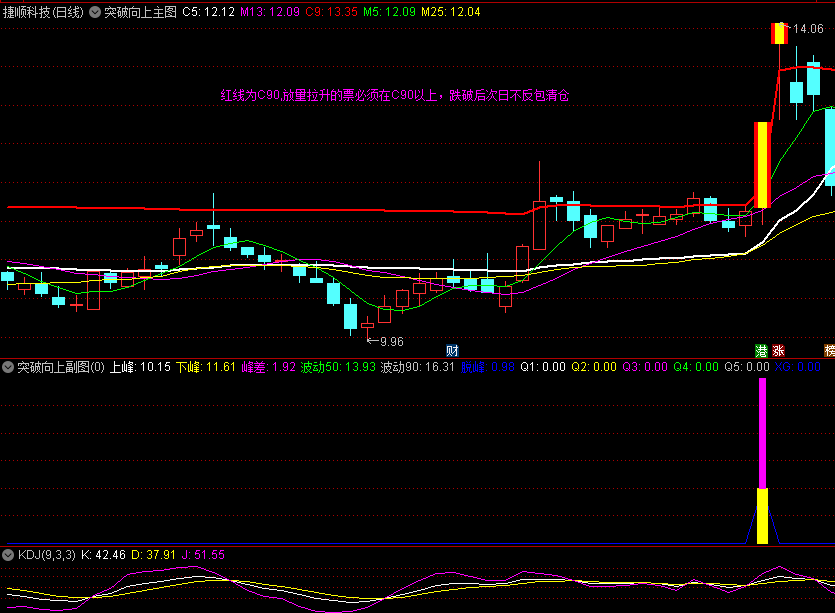
Task: Select the Q1: 0.00 value
Action: coord(543,367)
